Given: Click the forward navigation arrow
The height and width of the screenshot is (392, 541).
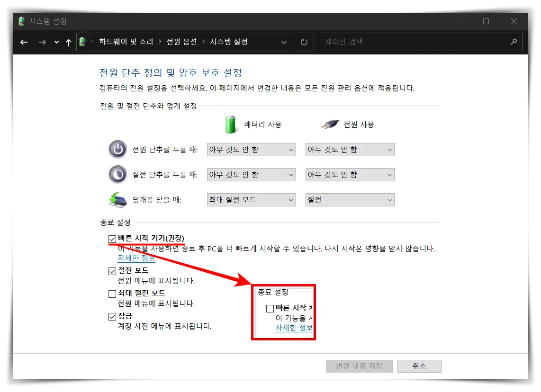Looking at the screenshot, I should [42, 42].
